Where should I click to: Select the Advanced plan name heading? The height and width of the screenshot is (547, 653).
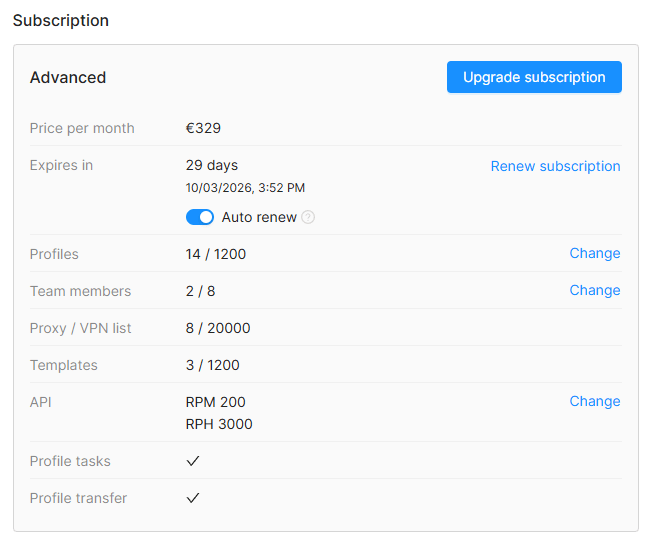pos(68,77)
